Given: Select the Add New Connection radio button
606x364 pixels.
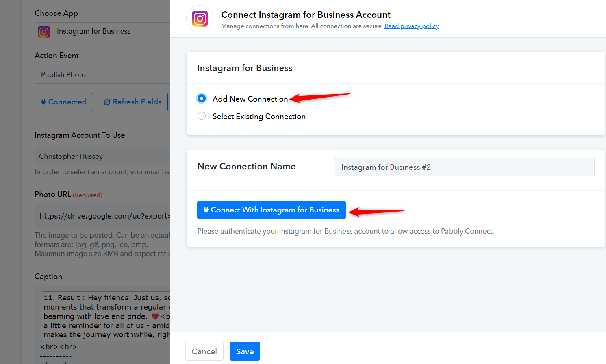Looking at the screenshot, I should (202, 98).
